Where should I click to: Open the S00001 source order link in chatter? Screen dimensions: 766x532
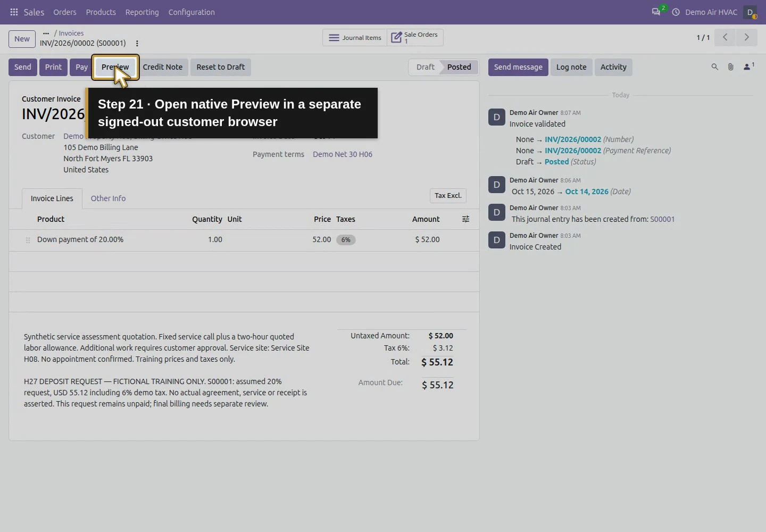click(x=662, y=219)
